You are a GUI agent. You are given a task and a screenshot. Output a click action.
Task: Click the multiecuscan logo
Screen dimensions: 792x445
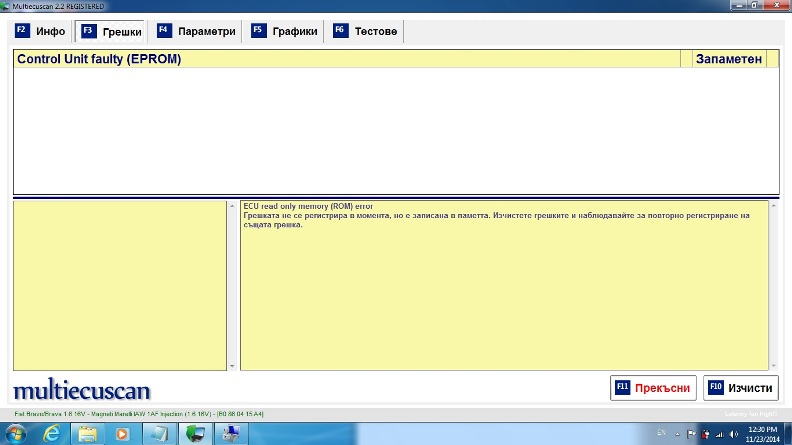point(82,389)
